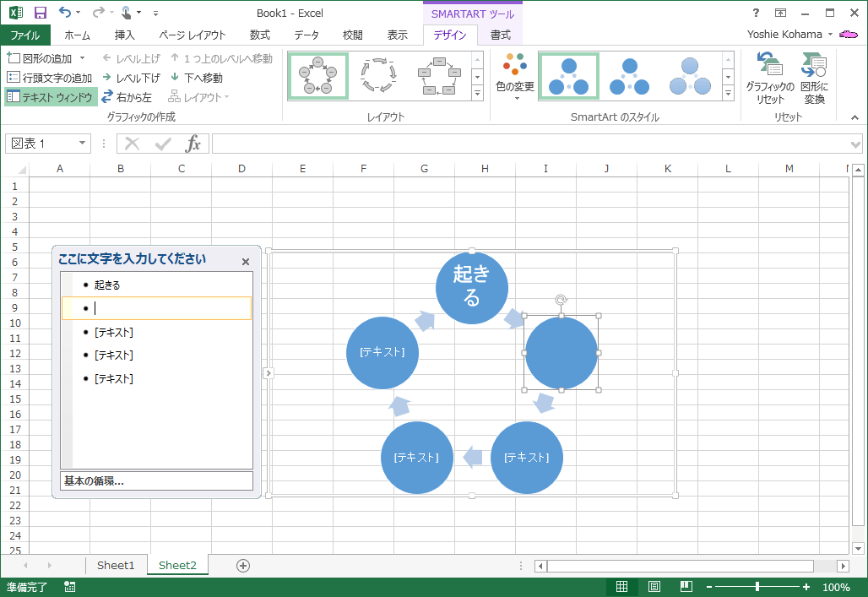The width and height of the screenshot is (868, 597).
Task: Switch to normal view icon
Action: (x=621, y=587)
